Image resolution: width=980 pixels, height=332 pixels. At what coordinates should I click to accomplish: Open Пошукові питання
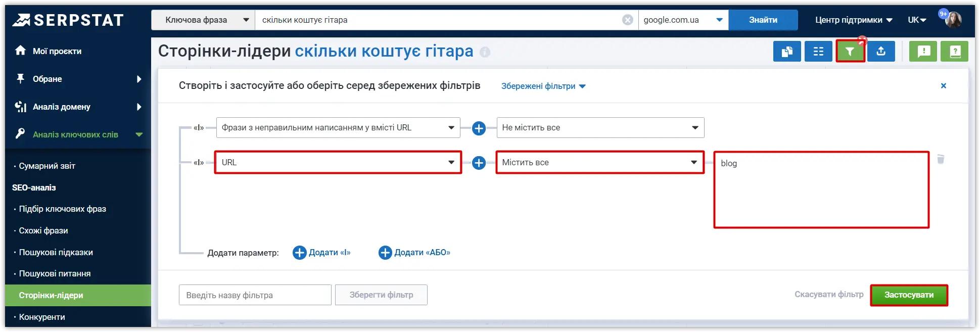pos(55,273)
